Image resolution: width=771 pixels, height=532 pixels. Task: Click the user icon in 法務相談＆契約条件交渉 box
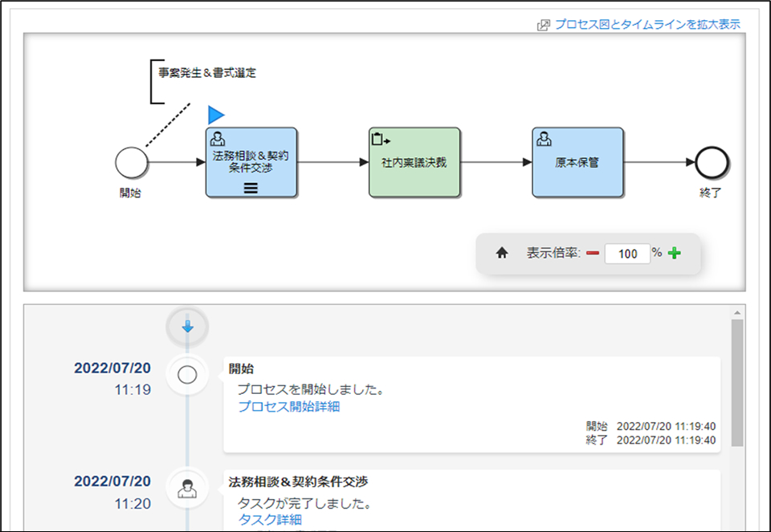click(x=218, y=139)
